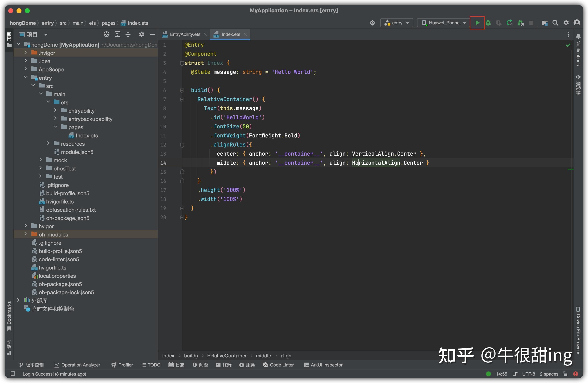Open the Notifications bell panel

coord(578,36)
